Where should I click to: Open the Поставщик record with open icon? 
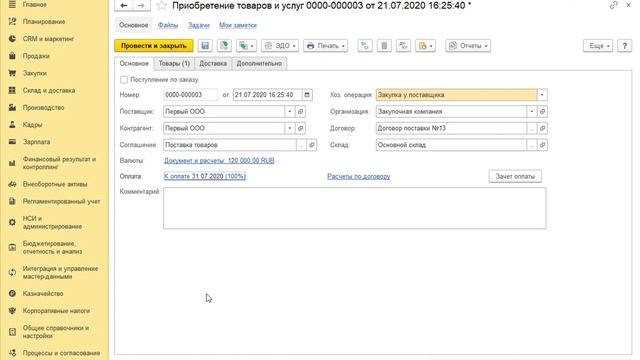click(300, 111)
